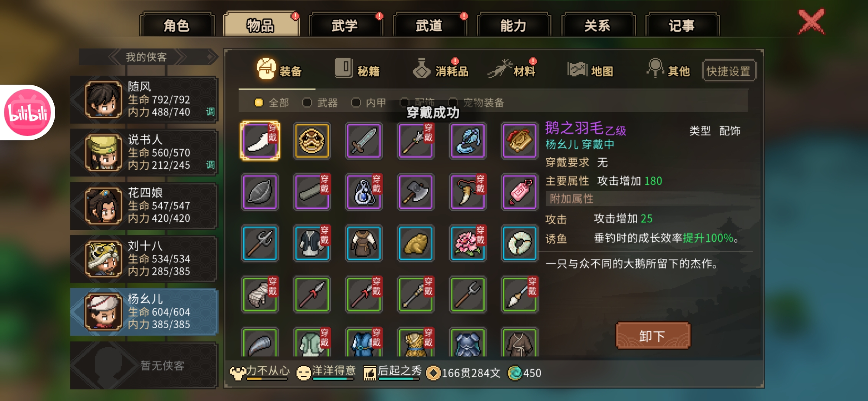The width and height of the screenshot is (868, 401).
Task: Select the 全部 filter radio button
Action: (x=259, y=102)
